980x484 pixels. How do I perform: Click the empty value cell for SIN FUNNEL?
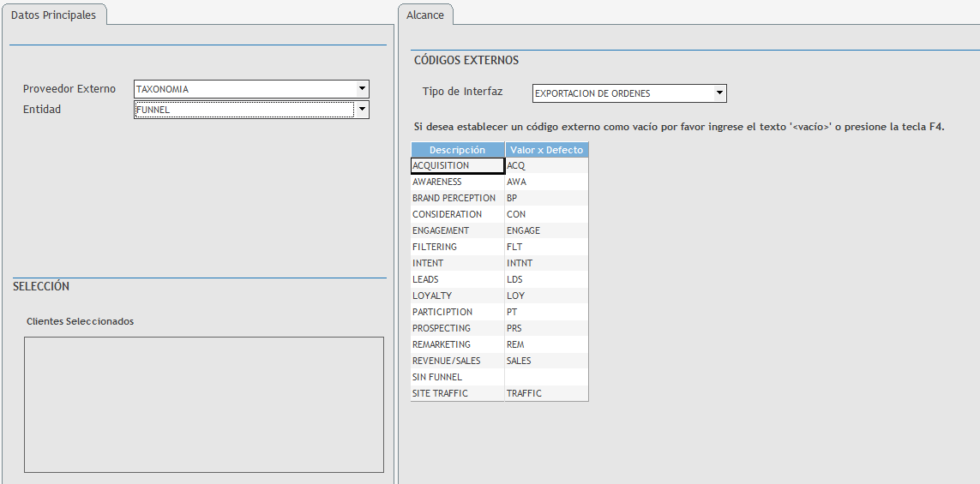pos(546,377)
